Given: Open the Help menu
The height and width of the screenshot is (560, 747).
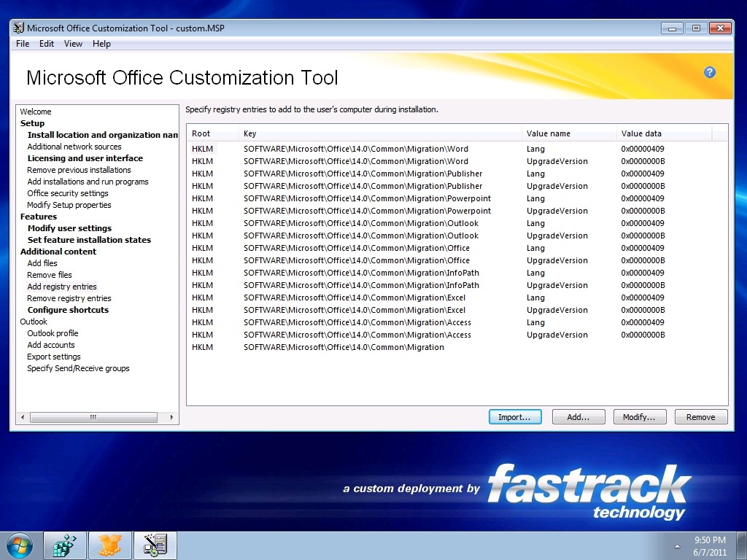Looking at the screenshot, I should [x=101, y=44].
